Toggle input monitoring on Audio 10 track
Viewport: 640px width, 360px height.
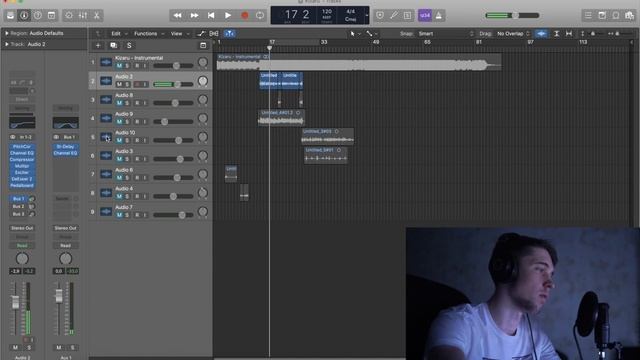(144, 140)
